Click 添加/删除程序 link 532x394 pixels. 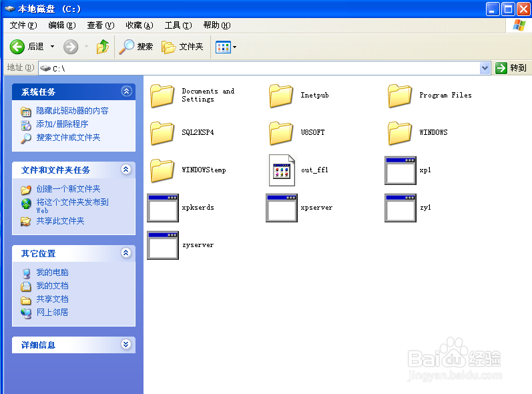click(x=62, y=124)
